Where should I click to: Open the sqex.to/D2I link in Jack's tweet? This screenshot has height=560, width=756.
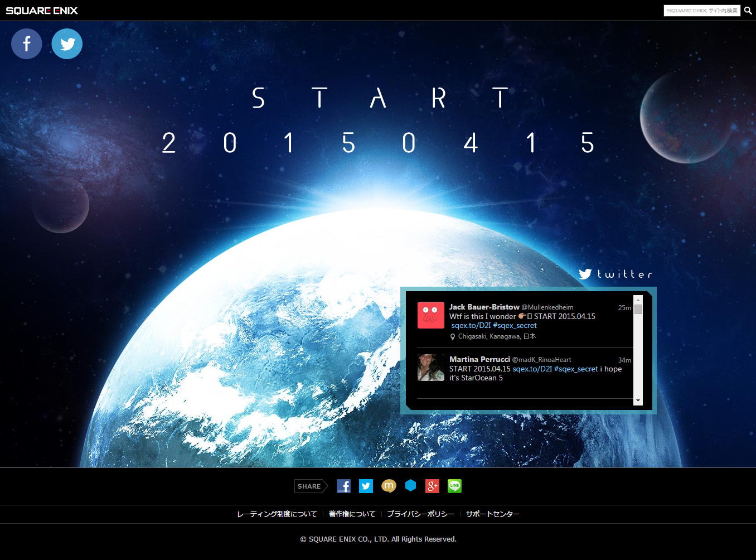tap(471, 325)
